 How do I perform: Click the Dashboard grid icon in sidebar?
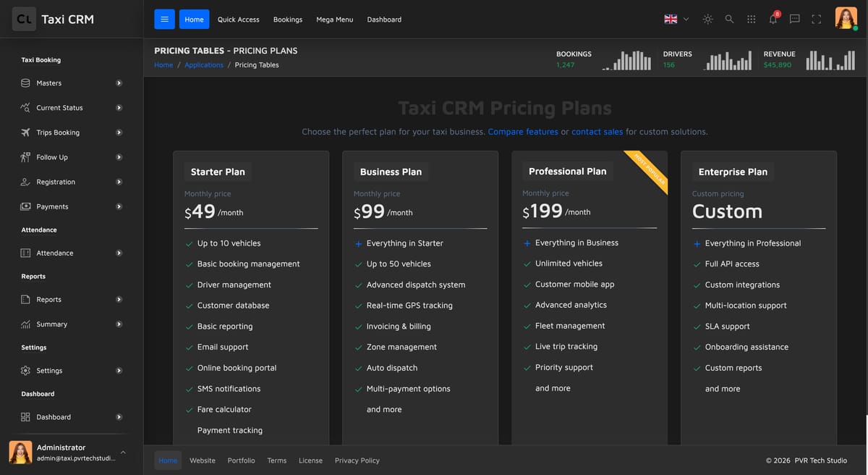25,417
